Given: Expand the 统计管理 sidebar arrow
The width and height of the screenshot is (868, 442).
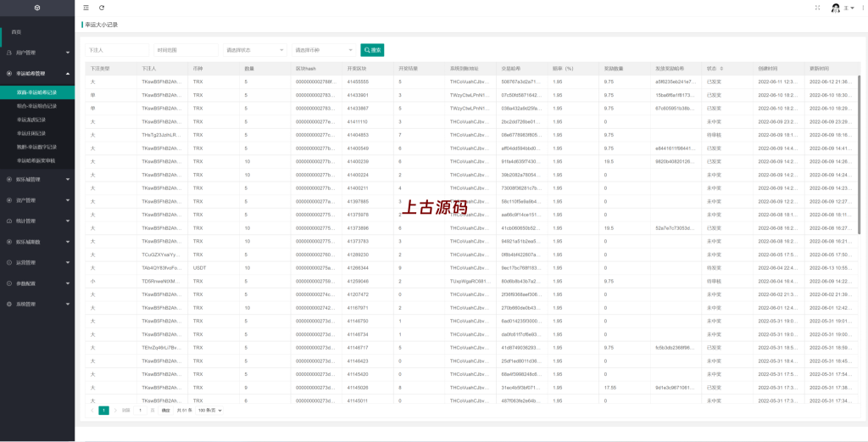Looking at the screenshot, I should [x=68, y=221].
